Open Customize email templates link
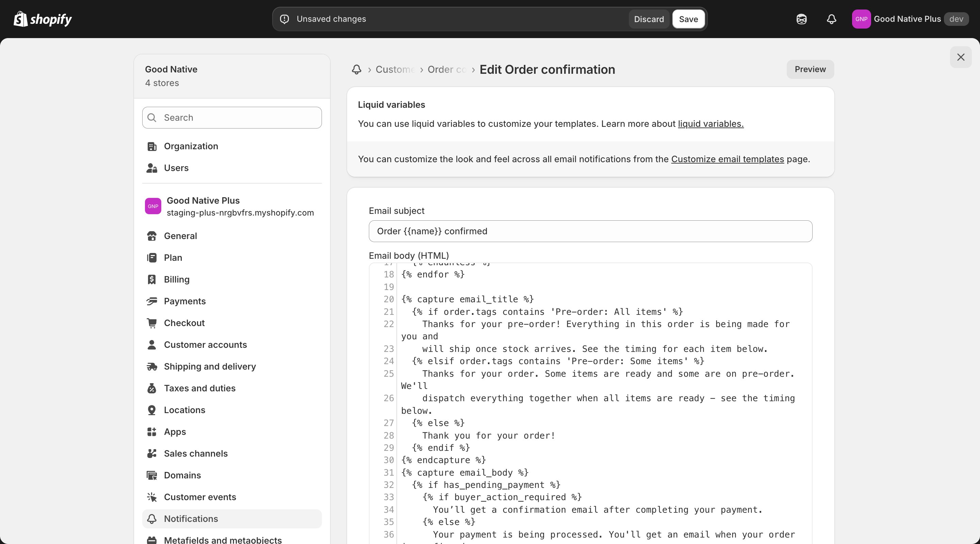980x544 pixels. click(728, 159)
